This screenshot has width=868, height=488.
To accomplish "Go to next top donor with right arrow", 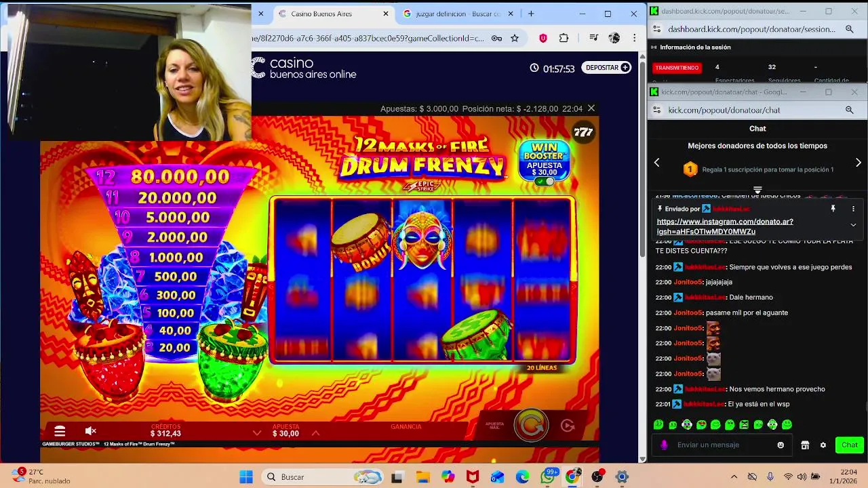I will [x=859, y=163].
